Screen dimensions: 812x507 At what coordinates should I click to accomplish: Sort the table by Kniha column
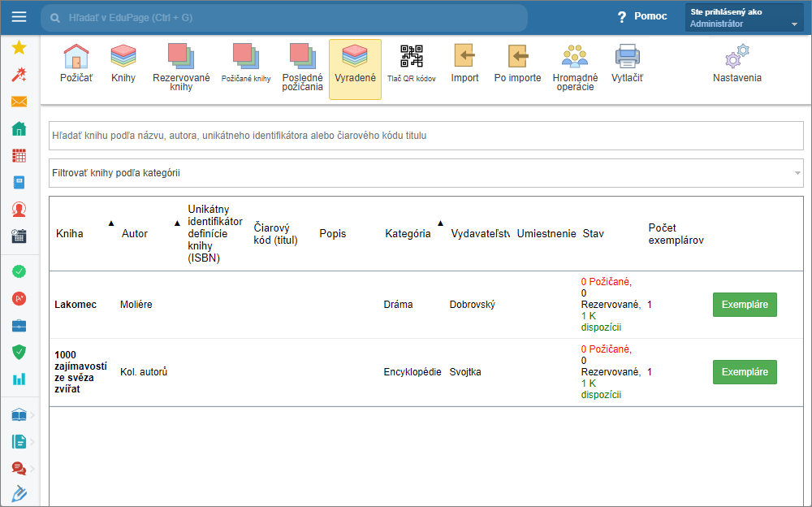[70, 234]
